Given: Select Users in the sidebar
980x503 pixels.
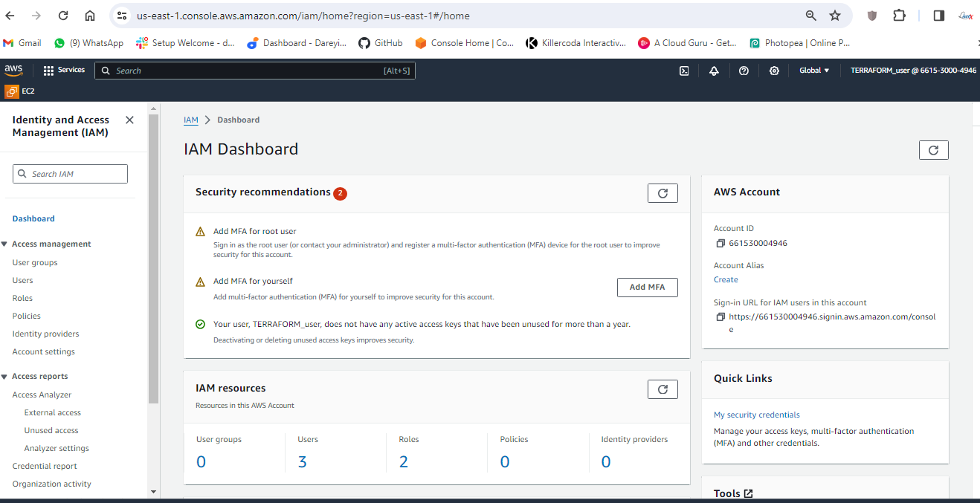Looking at the screenshot, I should click(23, 280).
